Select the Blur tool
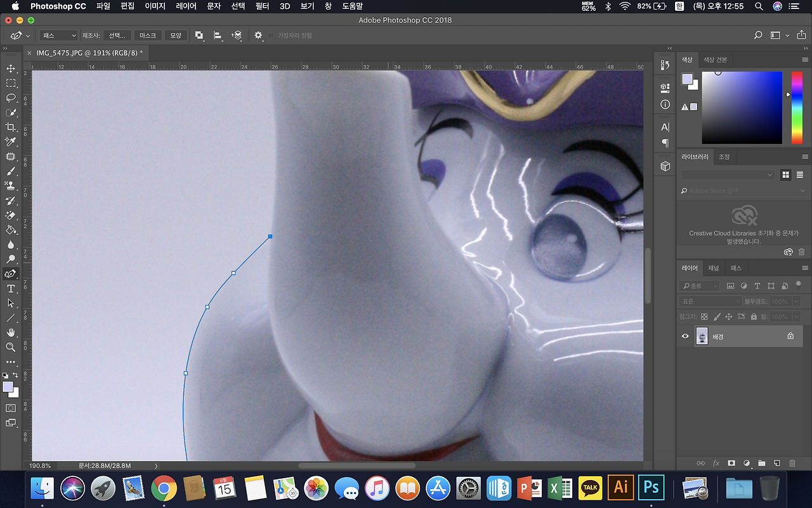The width and height of the screenshot is (812, 508). pos(11,244)
